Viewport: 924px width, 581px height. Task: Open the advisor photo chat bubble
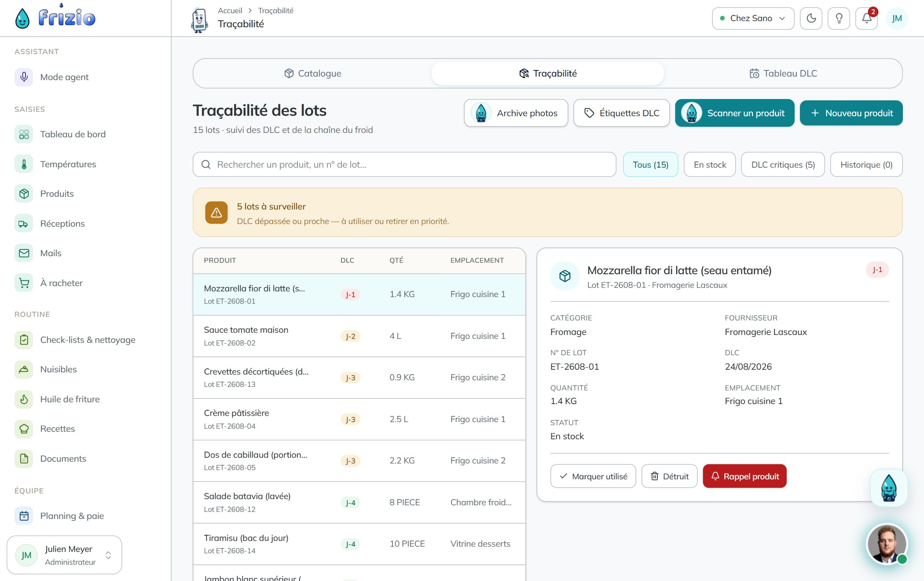(x=887, y=544)
